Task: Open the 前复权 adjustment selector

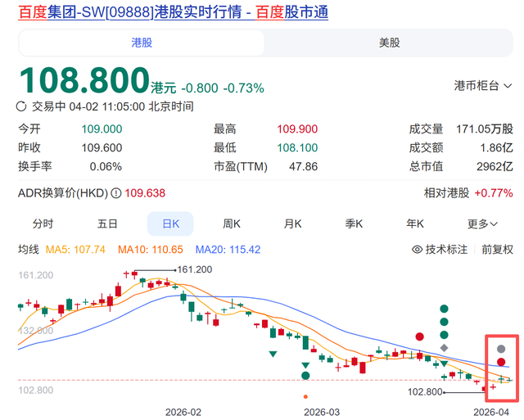Action: [497, 249]
